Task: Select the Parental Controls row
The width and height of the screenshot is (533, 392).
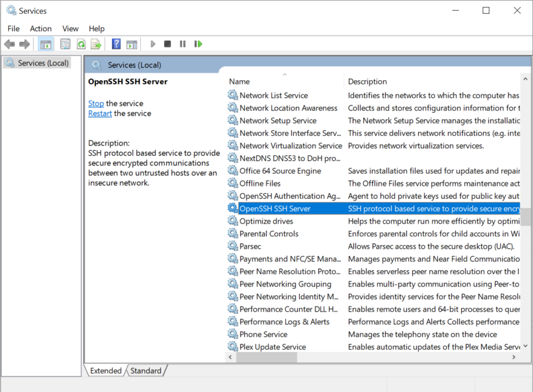Action: (x=373, y=234)
